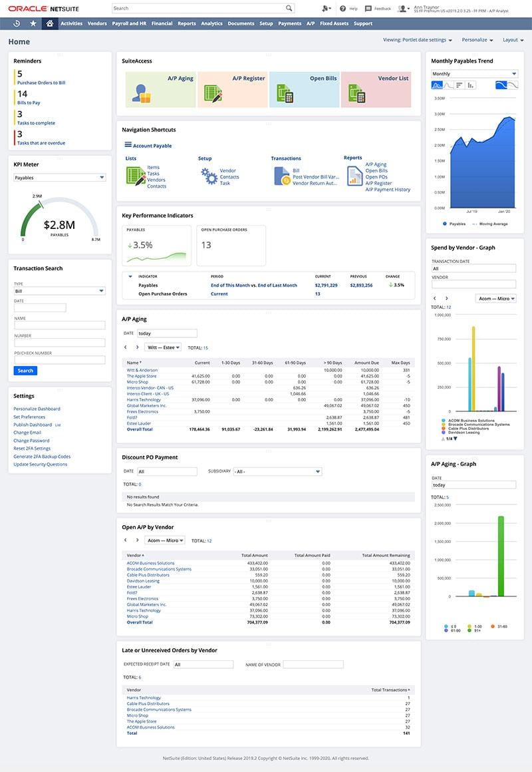Open the Vendor List SuiteAccess tile
This screenshot has height=772, width=532.
[x=376, y=89]
